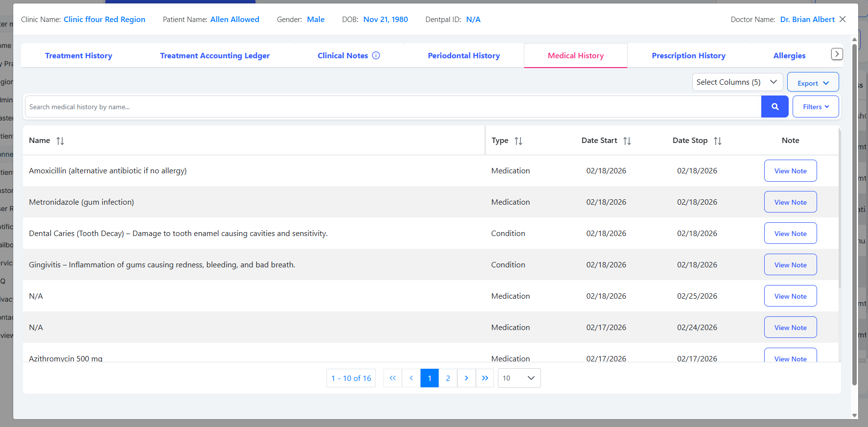Click the medical history search field
The image size is (868, 427).
pyautogui.click(x=392, y=107)
